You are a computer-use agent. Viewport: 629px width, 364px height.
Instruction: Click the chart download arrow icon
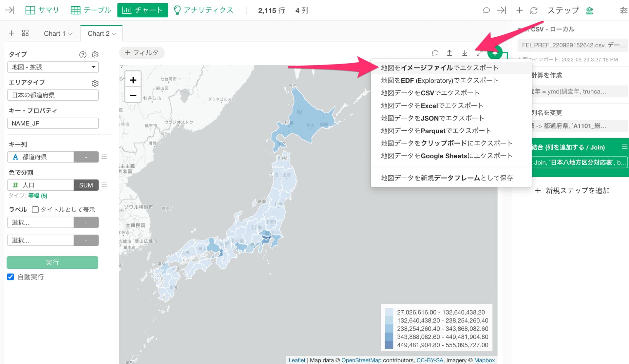coord(465,53)
